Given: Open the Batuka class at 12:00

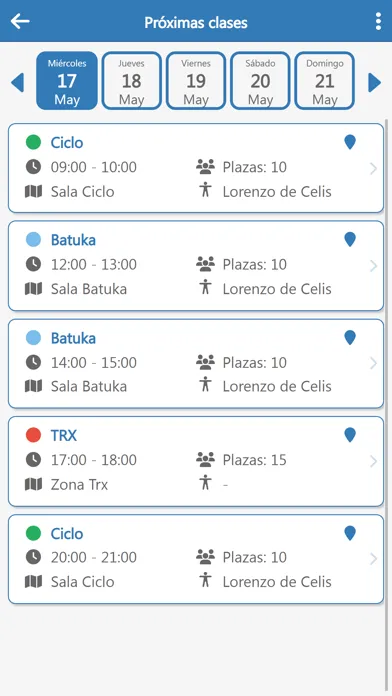Looking at the screenshot, I should tap(196, 266).
